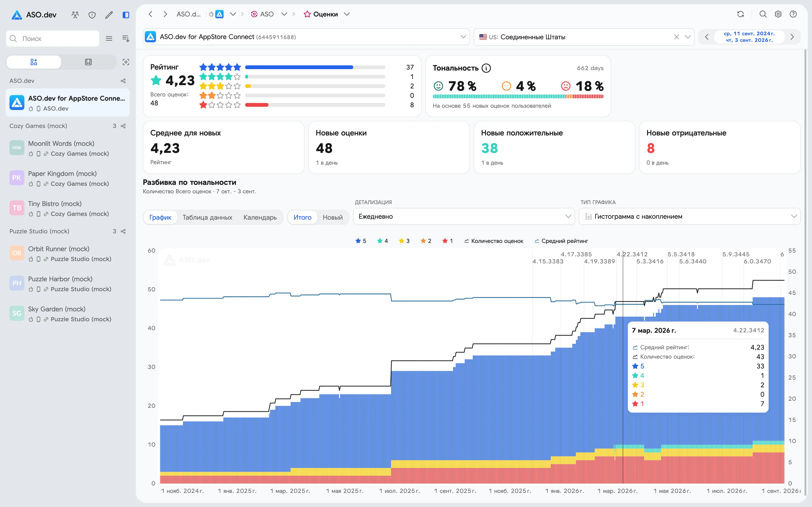Image resolution: width=812 pixels, height=507 pixels.
Task: Open settings gear icon at top right
Action: click(x=778, y=14)
